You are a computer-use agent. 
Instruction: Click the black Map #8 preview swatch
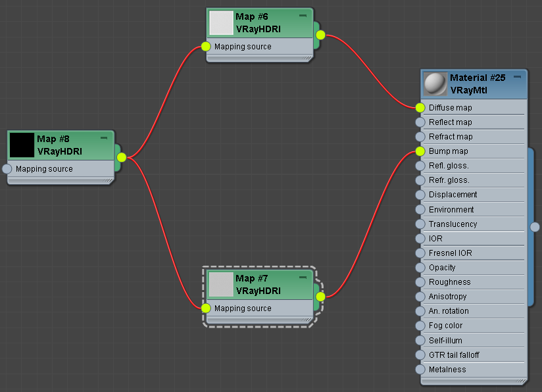click(22, 145)
